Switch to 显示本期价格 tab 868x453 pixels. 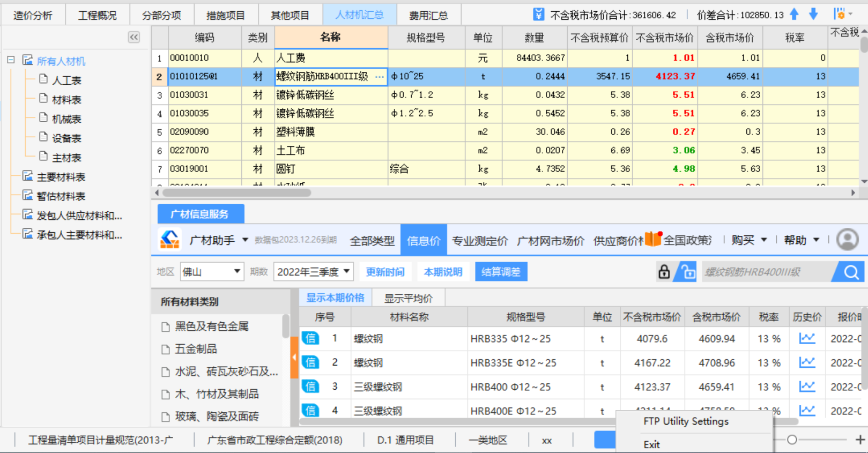point(335,298)
